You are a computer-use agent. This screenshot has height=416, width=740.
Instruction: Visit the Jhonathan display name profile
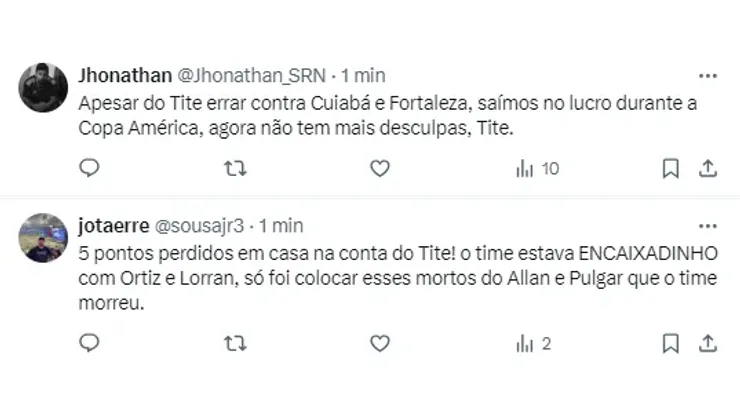pos(124,76)
